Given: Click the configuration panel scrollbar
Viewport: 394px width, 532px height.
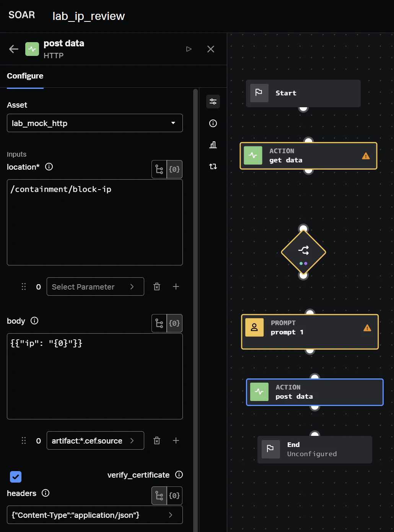Looking at the screenshot, I should pos(195,310).
